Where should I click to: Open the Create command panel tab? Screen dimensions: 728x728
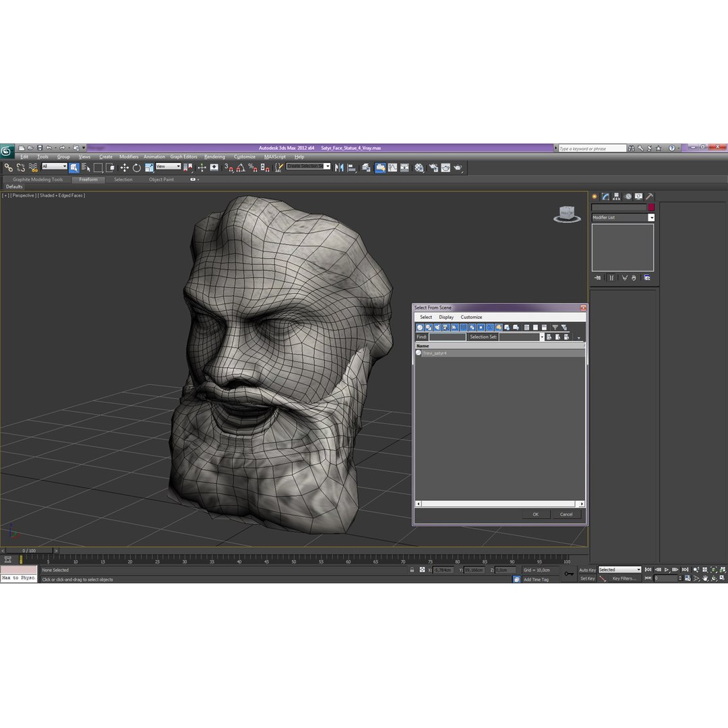[x=595, y=196]
